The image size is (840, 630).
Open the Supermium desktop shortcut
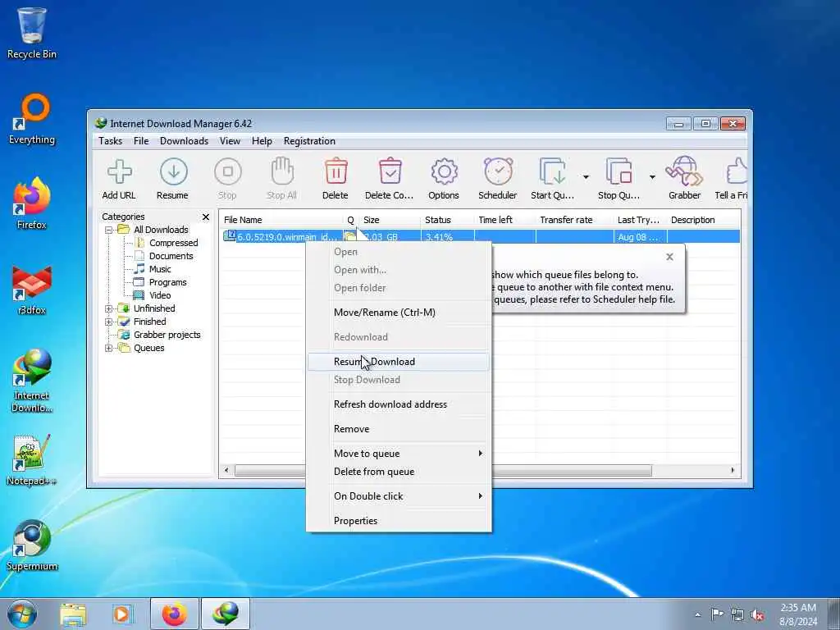pos(32,538)
